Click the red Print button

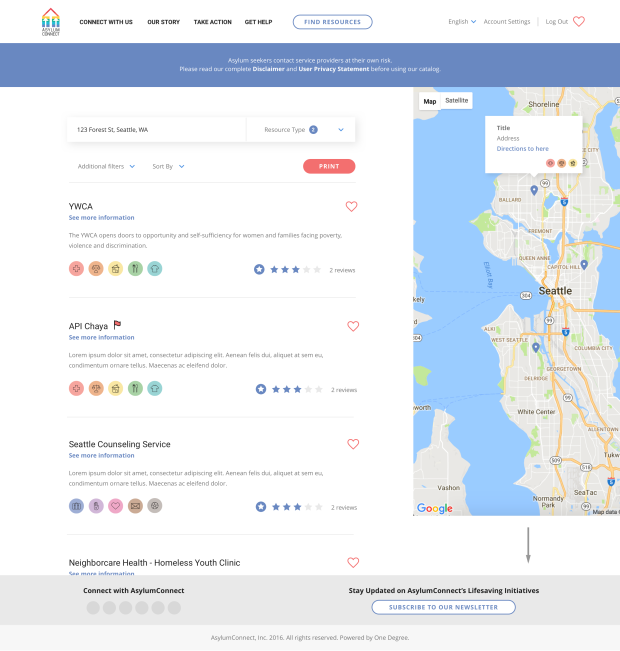point(329,166)
